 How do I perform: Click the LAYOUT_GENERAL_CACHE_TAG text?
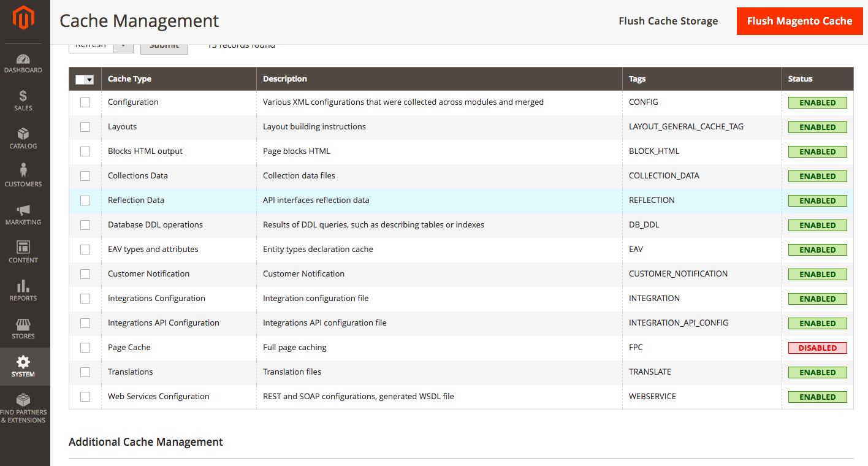click(x=686, y=126)
